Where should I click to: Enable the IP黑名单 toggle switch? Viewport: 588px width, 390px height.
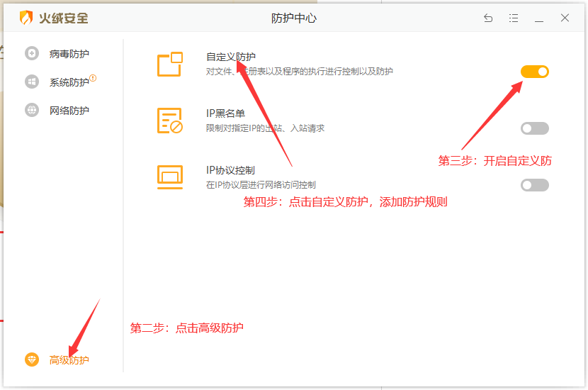[535, 128]
